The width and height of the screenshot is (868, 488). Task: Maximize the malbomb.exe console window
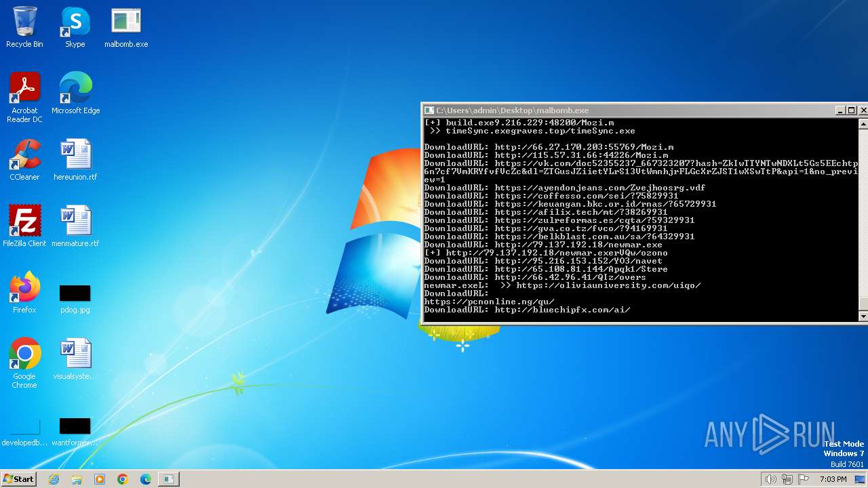pos(852,110)
